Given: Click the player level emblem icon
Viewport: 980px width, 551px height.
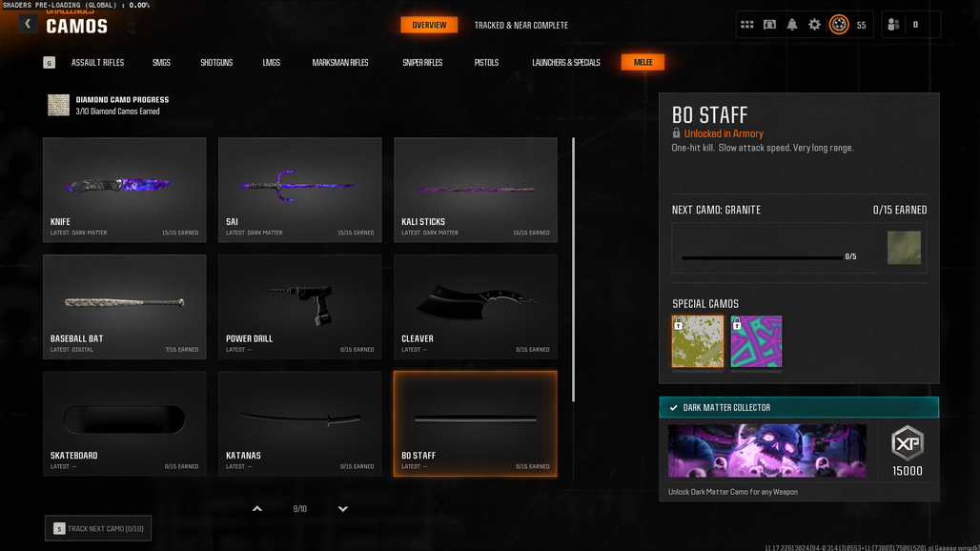Looking at the screenshot, I should point(839,25).
